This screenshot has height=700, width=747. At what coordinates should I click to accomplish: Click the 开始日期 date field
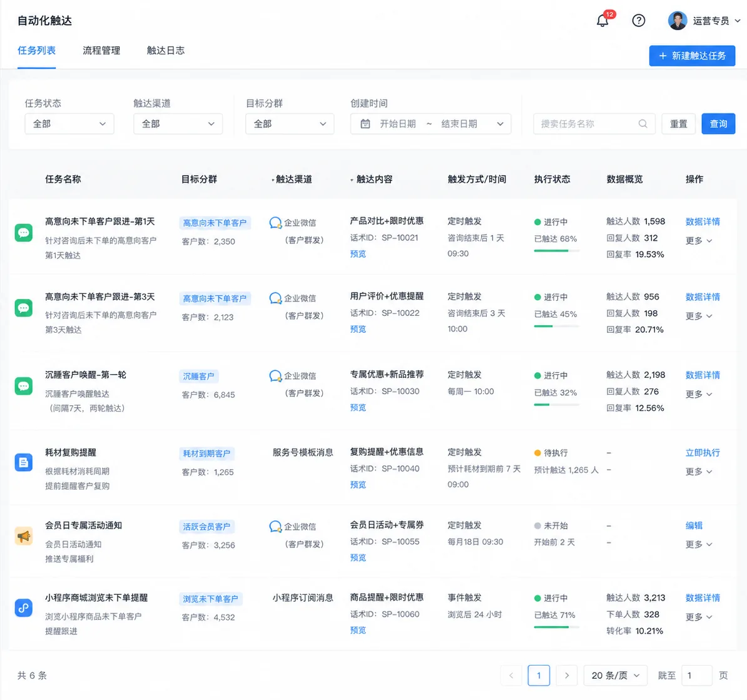(x=398, y=124)
